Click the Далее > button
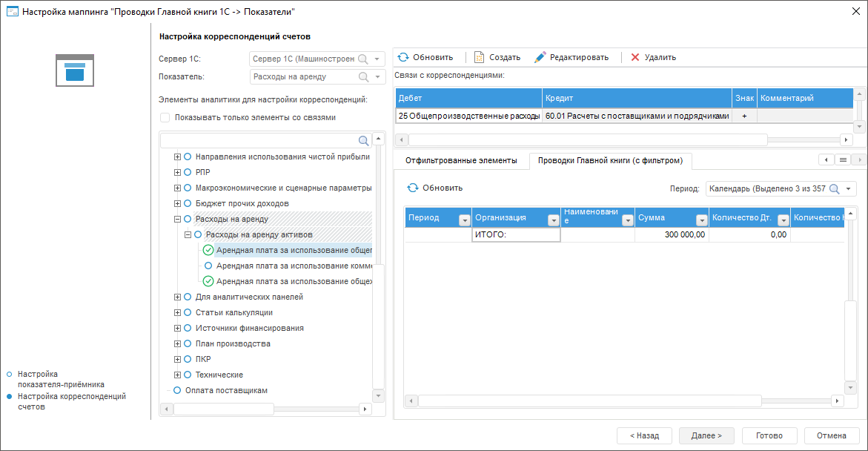The image size is (868, 451). tap(706, 435)
